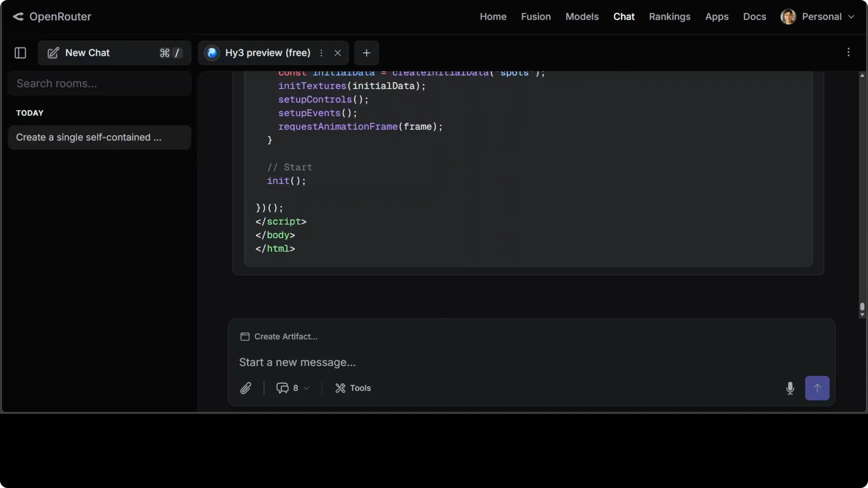Go to the Models page

[582, 17]
